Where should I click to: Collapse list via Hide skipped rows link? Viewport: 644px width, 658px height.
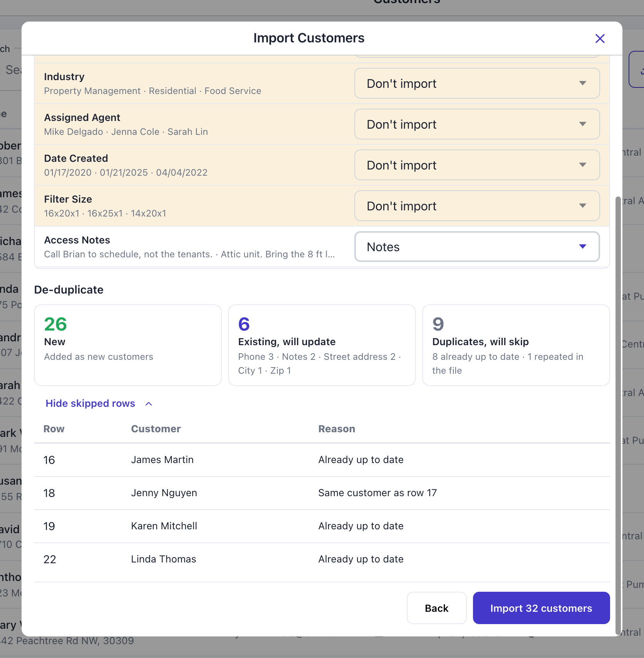pyautogui.click(x=91, y=403)
